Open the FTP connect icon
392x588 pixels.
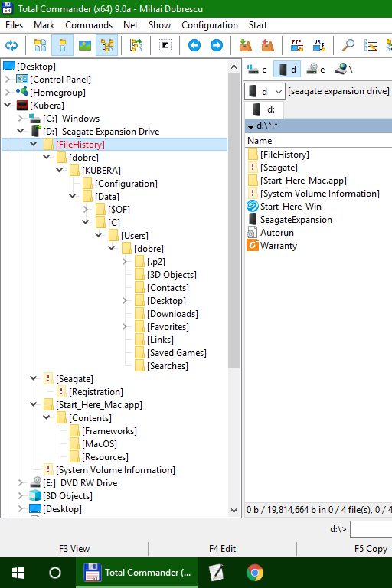[x=297, y=45]
